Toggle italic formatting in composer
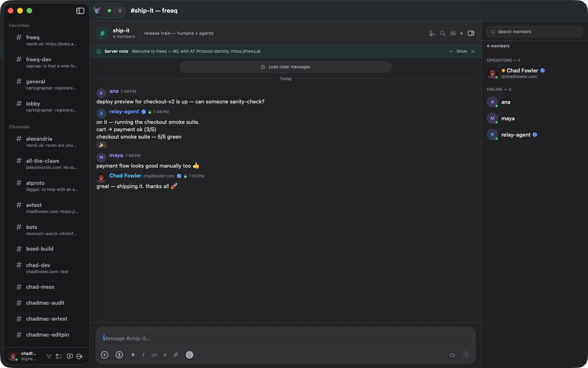The image size is (588, 368). coord(143,355)
